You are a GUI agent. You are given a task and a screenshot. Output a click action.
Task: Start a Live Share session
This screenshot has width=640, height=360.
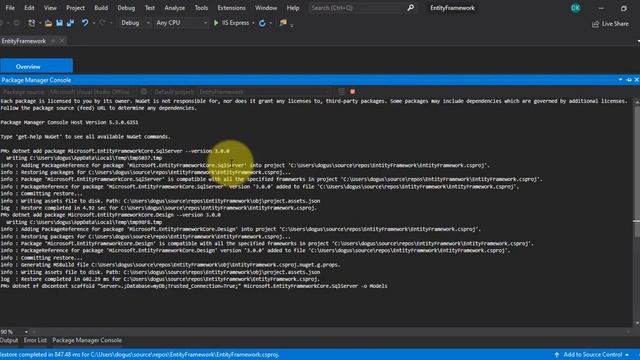tap(610, 24)
